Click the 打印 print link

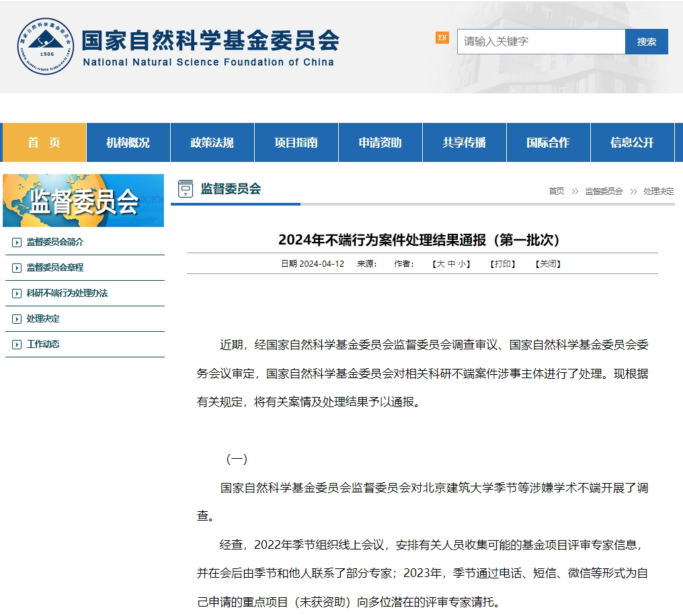click(x=503, y=264)
